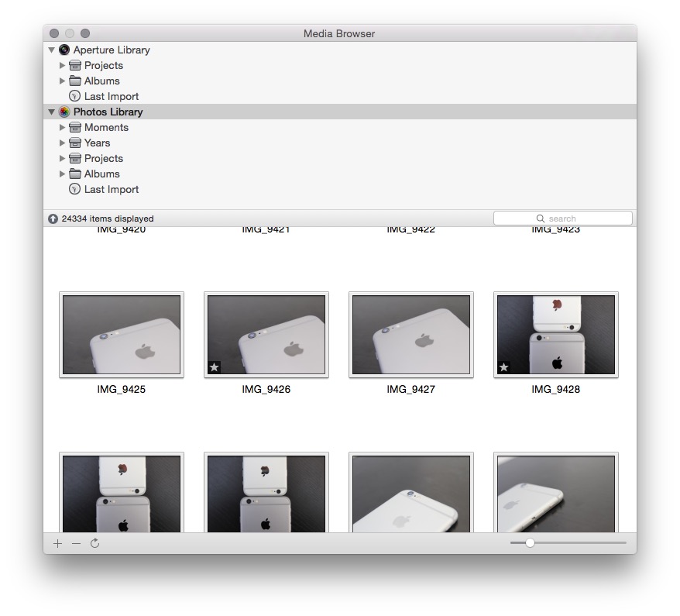Click the IMG_9428 filename label

coord(556,389)
